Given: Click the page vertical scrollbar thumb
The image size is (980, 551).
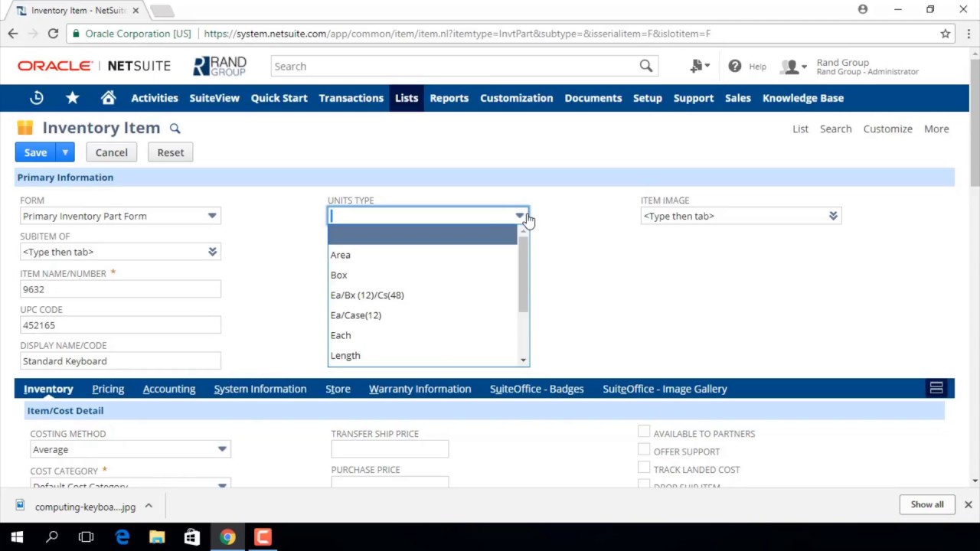Looking at the screenshot, I should (975, 121).
